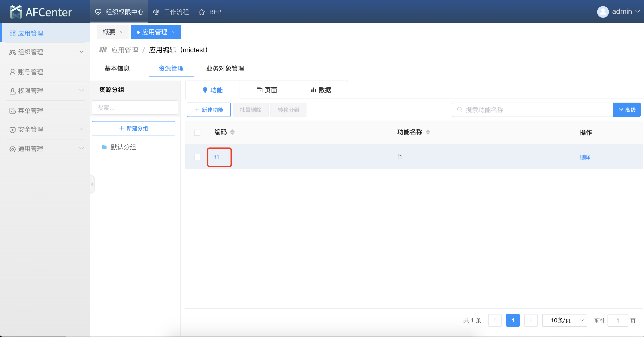Click the 通用管理 gear icon

13,149
